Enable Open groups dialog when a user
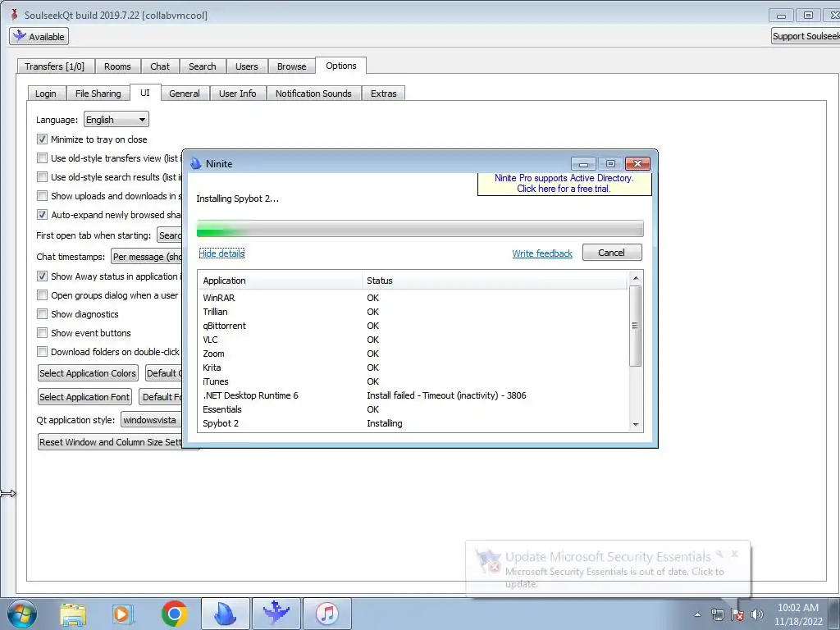 (x=42, y=295)
